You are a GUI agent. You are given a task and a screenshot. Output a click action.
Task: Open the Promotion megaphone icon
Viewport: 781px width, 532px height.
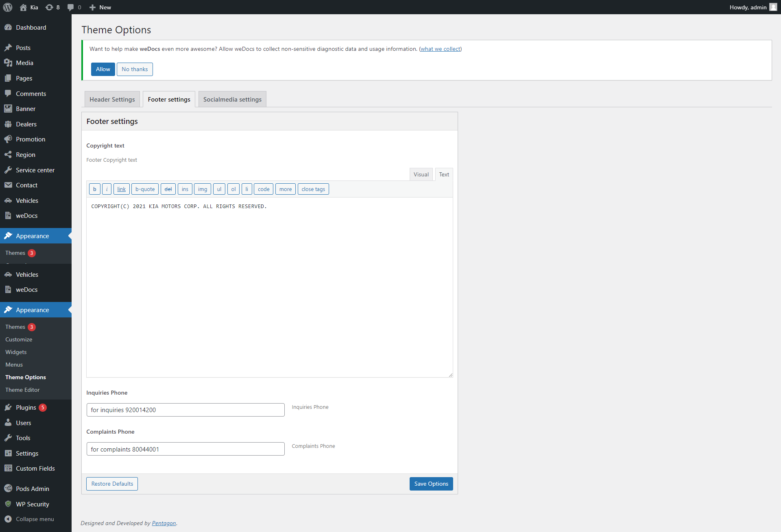pos(8,139)
